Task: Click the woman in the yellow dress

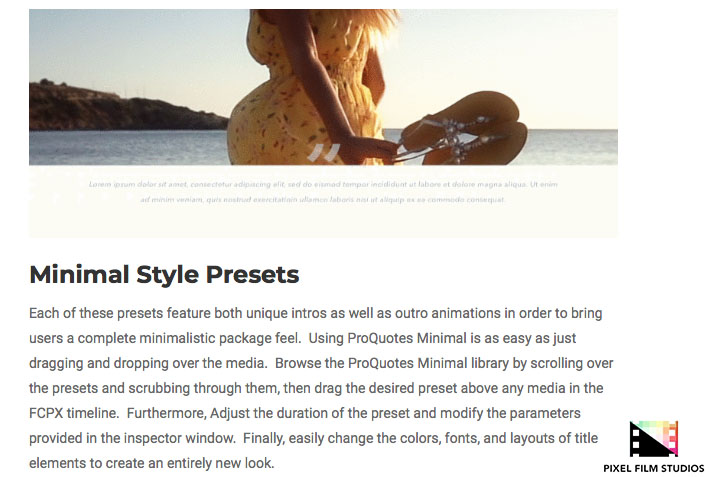Action: pyautogui.click(x=300, y=80)
